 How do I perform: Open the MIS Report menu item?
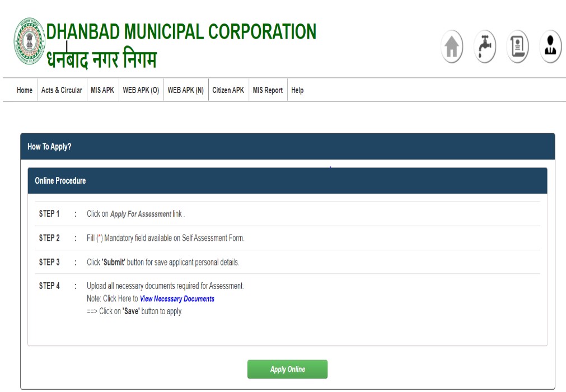coord(268,90)
